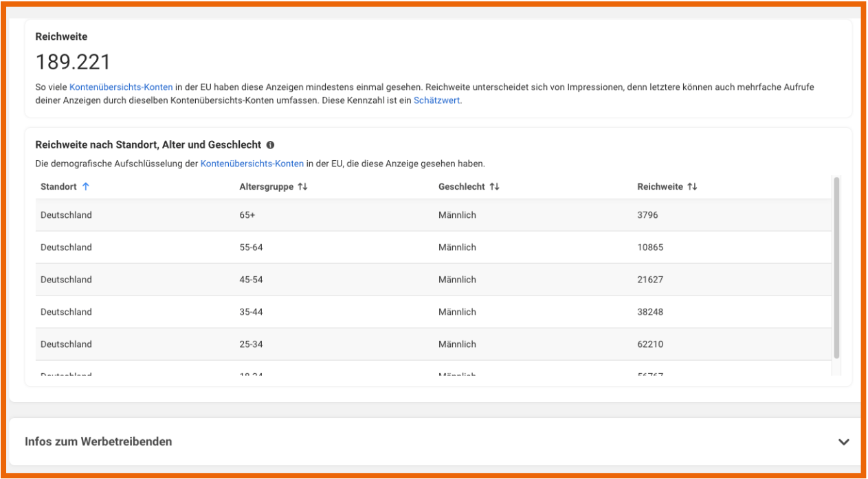
Task: Click the info icon beside the demographic heading
Action: 270,145
